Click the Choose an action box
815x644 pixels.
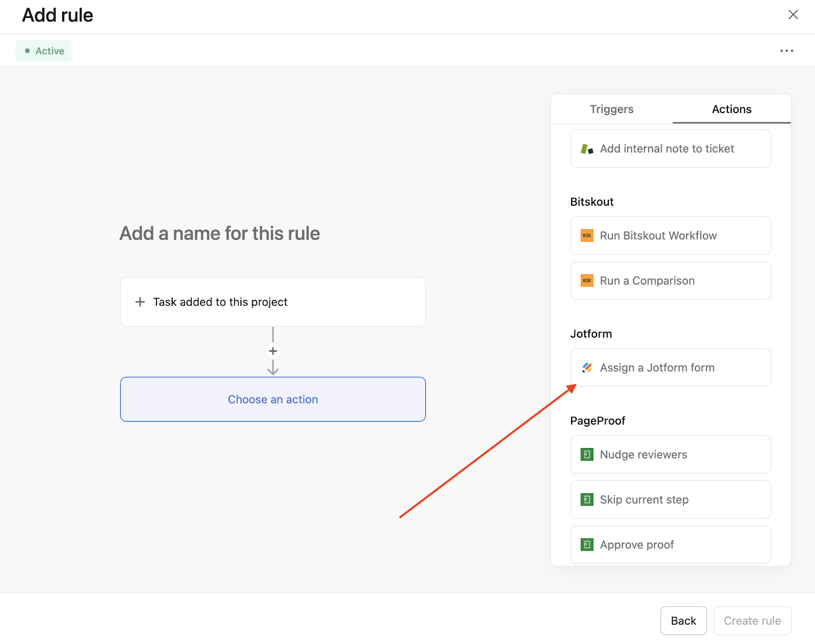[x=273, y=400]
